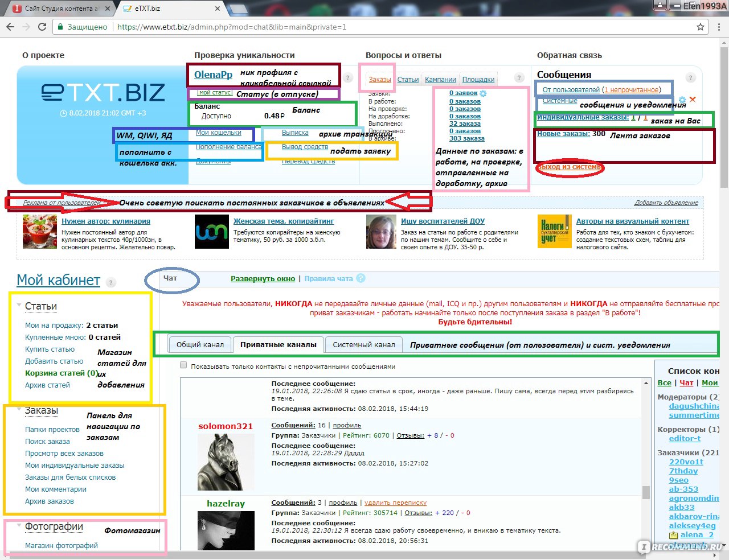Screen dimensions: 729x560
Task: Open О проекте menu
Action: (x=43, y=55)
